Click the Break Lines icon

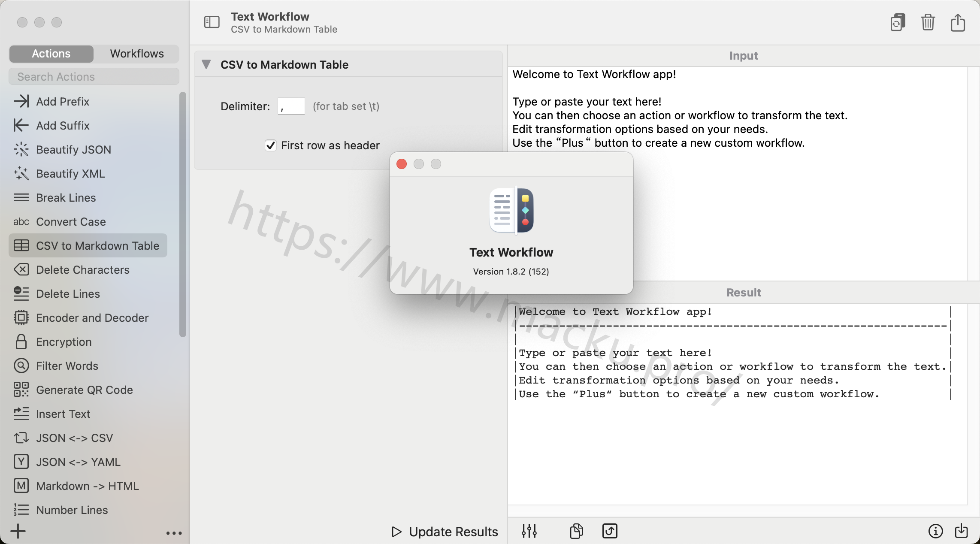(21, 197)
